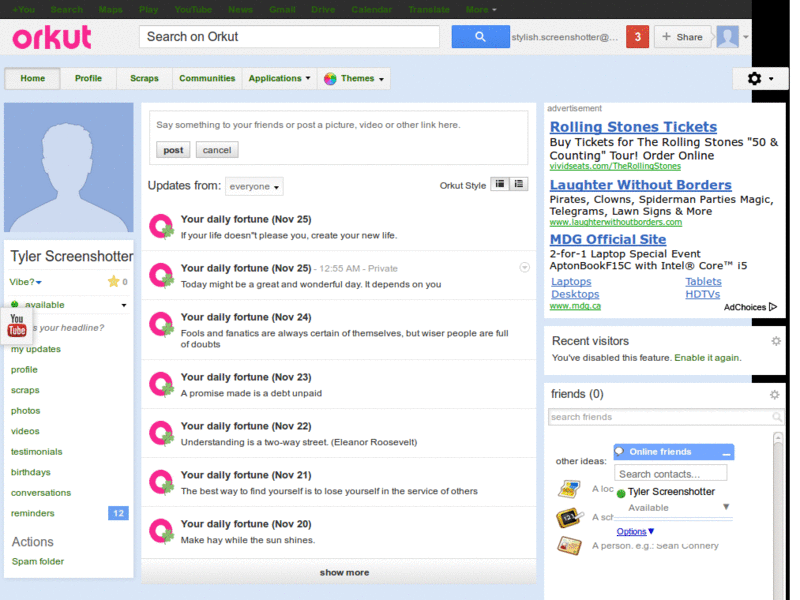Open the available status dropdown in sidebar
Screen dimensions: 800x600
click(124, 305)
